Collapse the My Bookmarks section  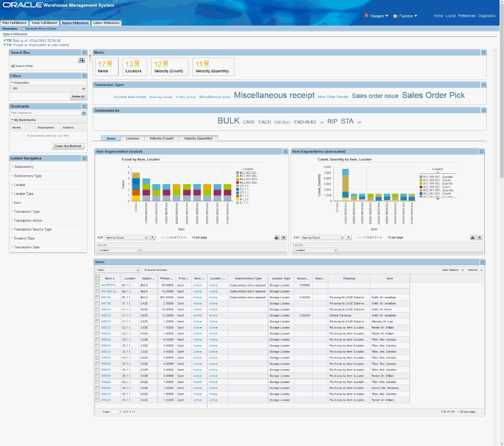12,120
